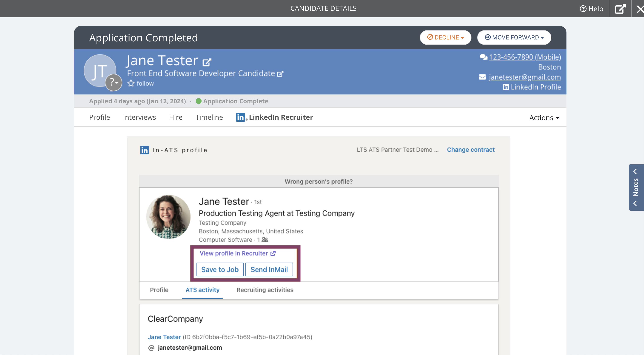Click 'Production Testing Agent at Testing Company' headline
This screenshot has width=644, height=355.
[x=277, y=213]
